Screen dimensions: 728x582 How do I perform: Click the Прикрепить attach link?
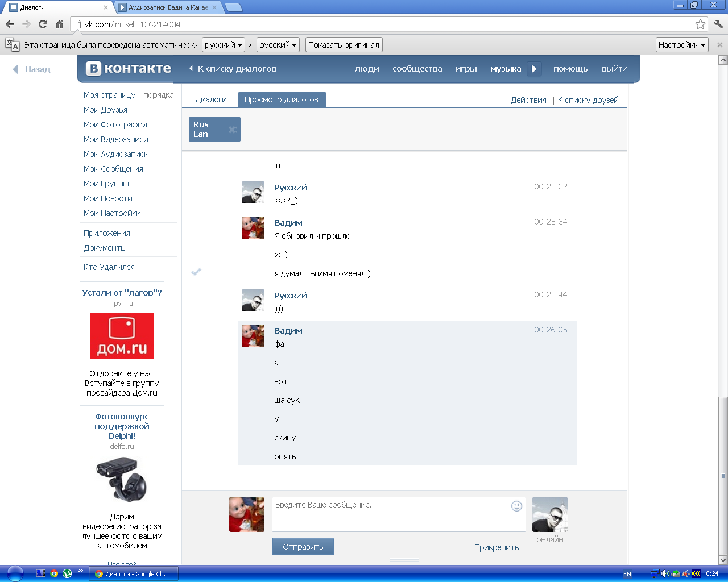tap(497, 547)
